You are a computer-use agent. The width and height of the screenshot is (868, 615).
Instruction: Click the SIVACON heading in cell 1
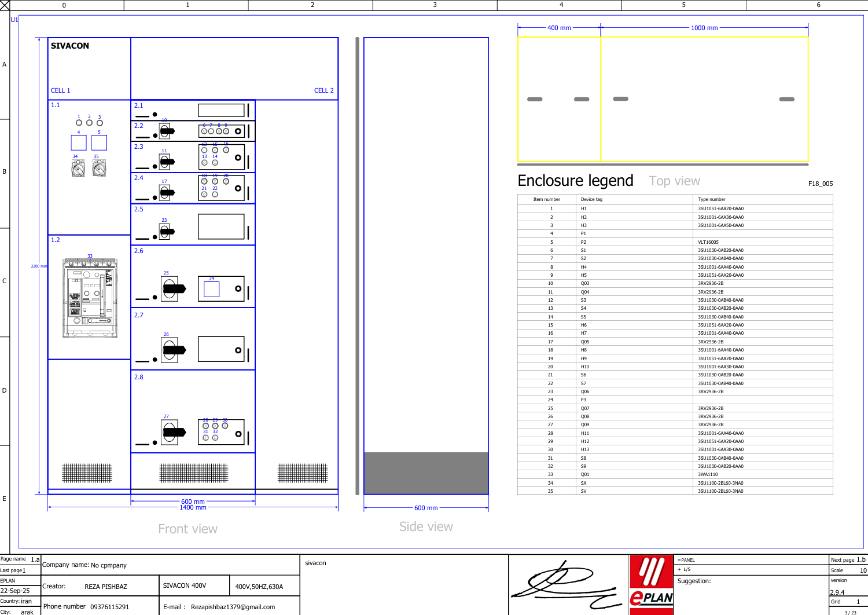pyautogui.click(x=70, y=46)
